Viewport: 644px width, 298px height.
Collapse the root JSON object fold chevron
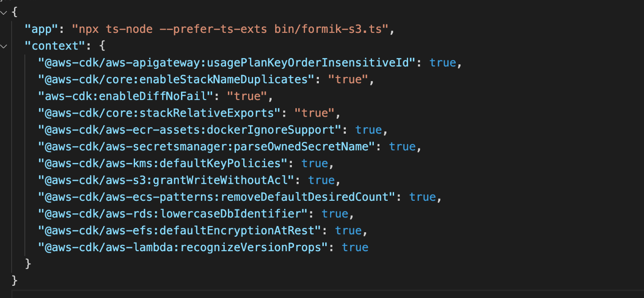pyautogui.click(x=4, y=13)
